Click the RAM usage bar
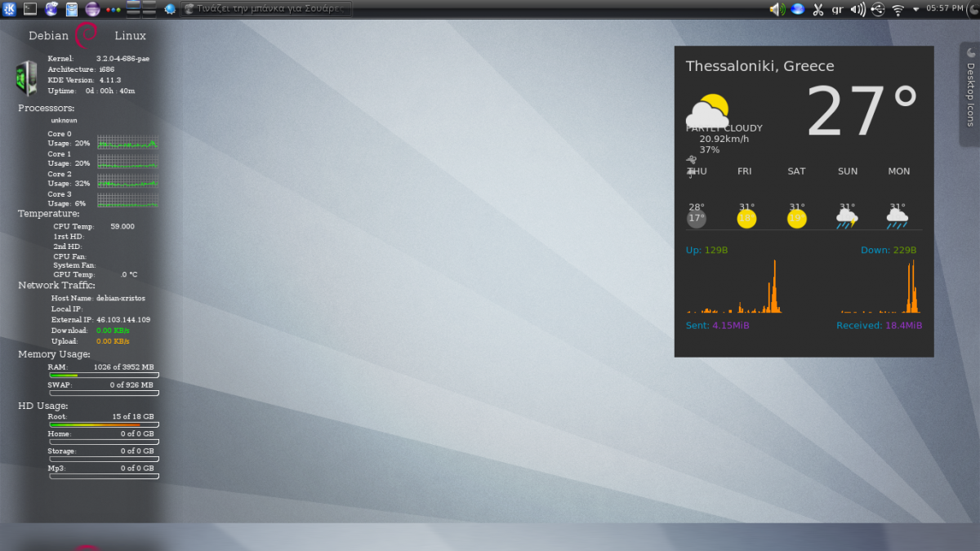Image resolution: width=980 pixels, height=551 pixels. (105, 375)
